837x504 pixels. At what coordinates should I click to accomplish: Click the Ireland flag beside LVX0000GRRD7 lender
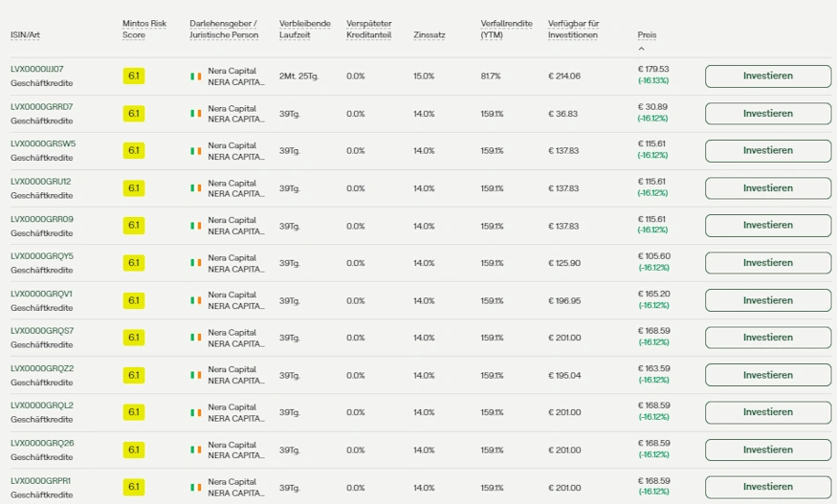tap(195, 114)
